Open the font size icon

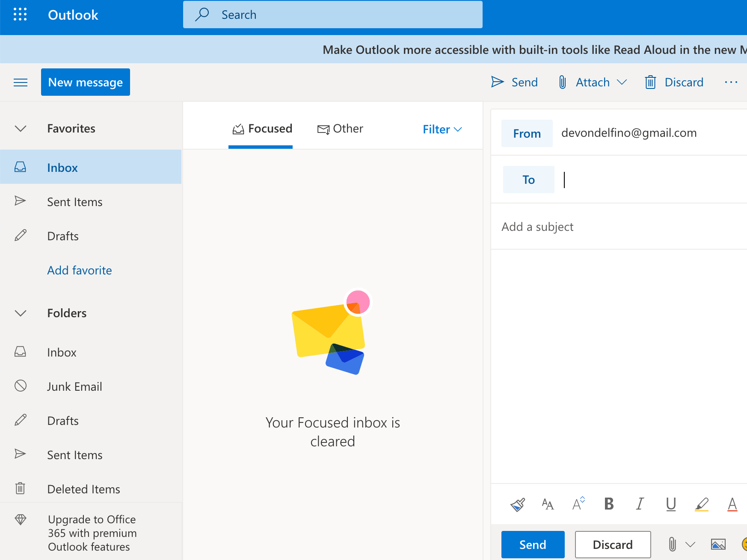click(x=548, y=504)
